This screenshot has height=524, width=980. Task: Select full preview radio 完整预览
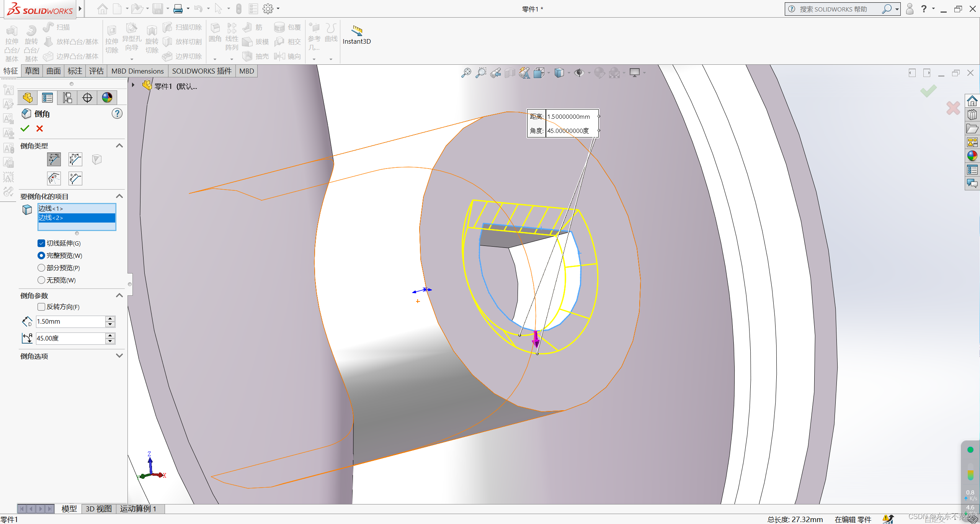(x=41, y=255)
